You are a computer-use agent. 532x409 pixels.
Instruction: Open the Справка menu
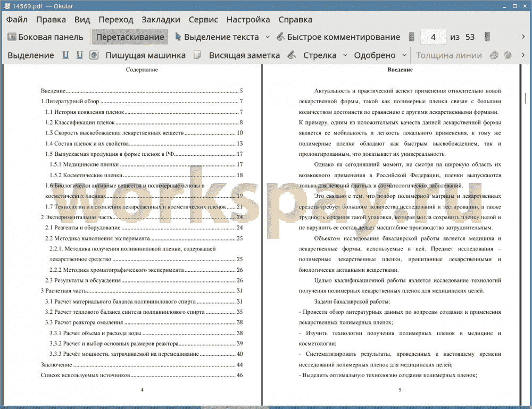295,20
